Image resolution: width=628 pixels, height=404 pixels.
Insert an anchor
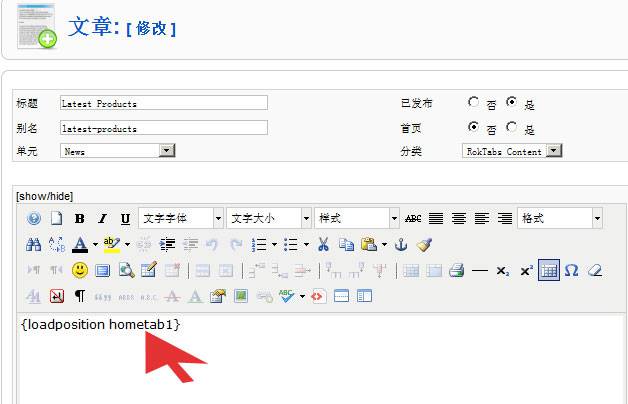point(401,244)
